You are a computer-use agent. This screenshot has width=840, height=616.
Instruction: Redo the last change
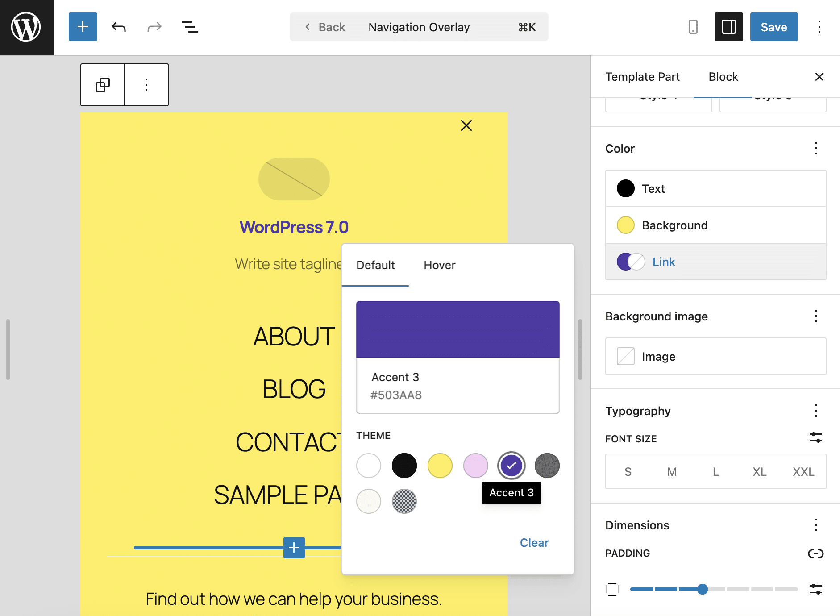[x=154, y=27]
